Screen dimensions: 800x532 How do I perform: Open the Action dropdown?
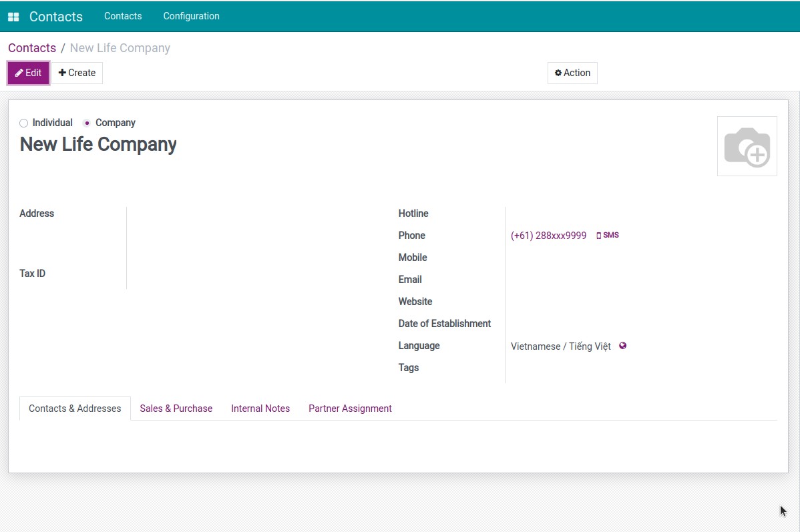pyautogui.click(x=572, y=73)
